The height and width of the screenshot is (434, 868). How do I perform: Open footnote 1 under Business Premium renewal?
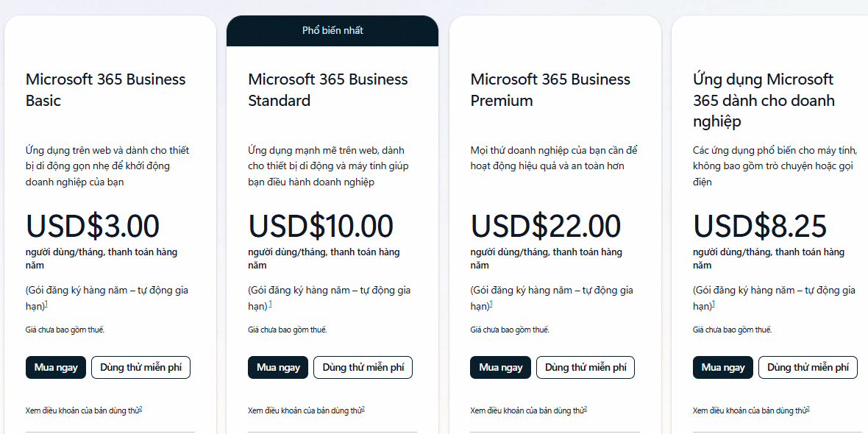point(491,304)
